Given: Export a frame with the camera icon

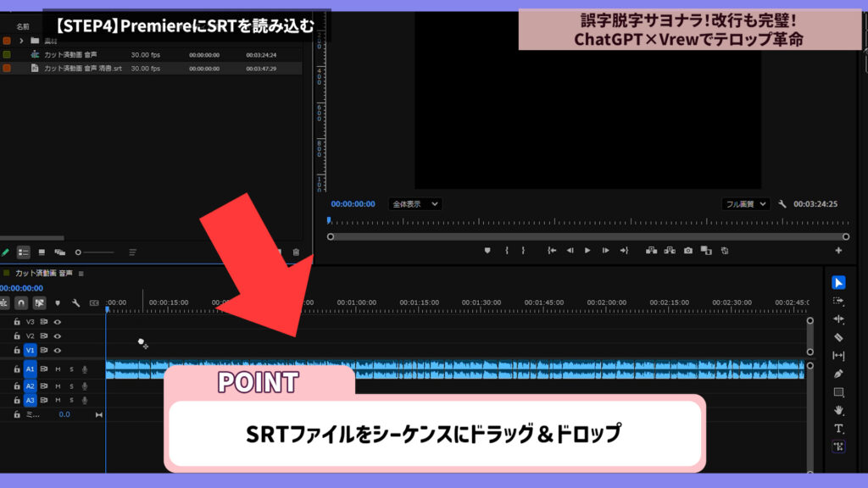Looking at the screenshot, I should click(688, 251).
